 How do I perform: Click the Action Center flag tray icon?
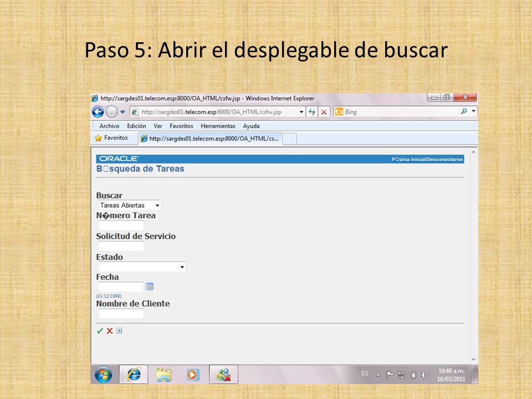coord(390,375)
